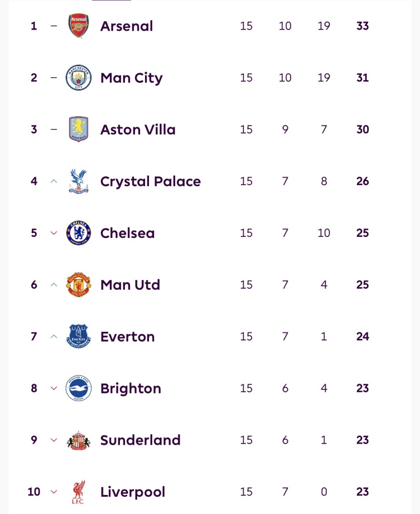Click the Sunderland club crest
This screenshot has width=420, height=514.
point(78,440)
